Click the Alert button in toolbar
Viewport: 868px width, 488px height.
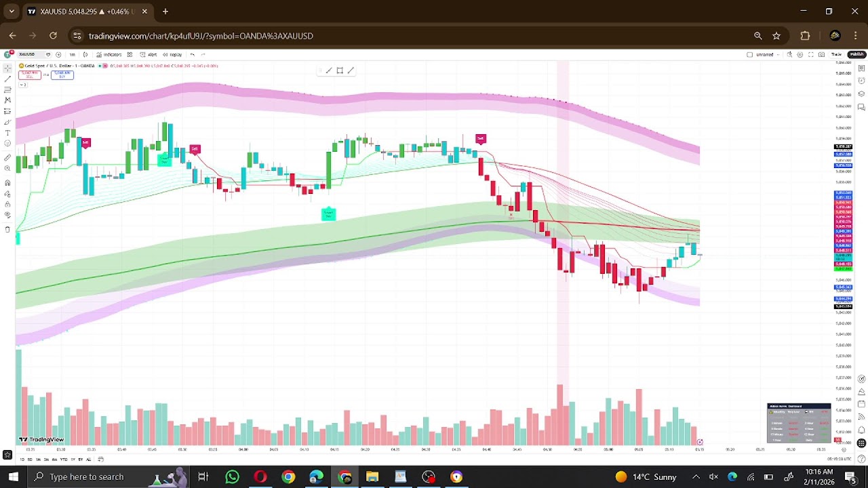[149, 54]
